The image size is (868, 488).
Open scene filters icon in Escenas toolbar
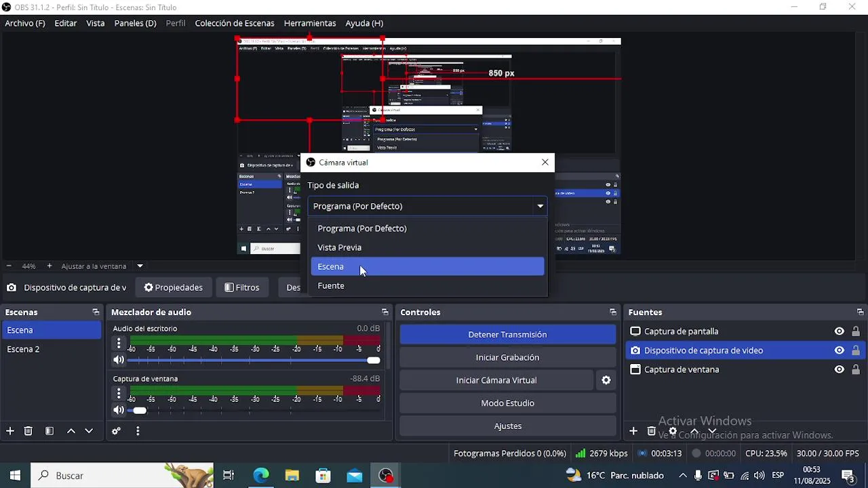[50, 431]
